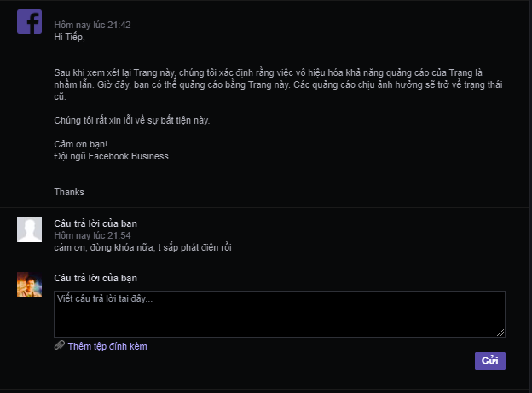Viewport: 532px width, 393px height.
Task: Click the Hôm nay lúc 21:42 timestamp
Action: coord(92,26)
